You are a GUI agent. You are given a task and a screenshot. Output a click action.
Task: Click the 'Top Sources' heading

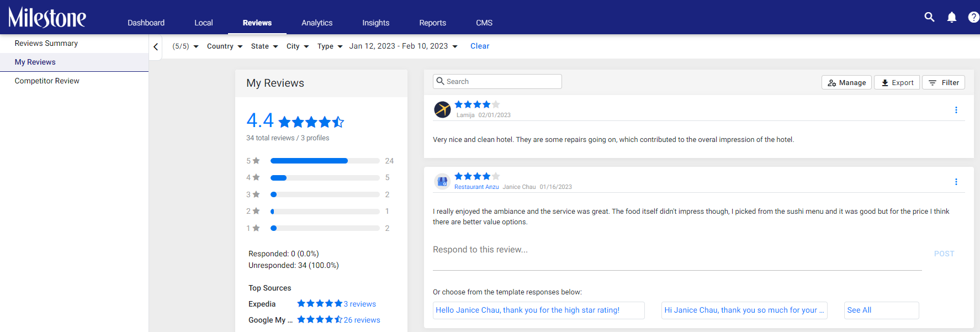(x=269, y=288)
